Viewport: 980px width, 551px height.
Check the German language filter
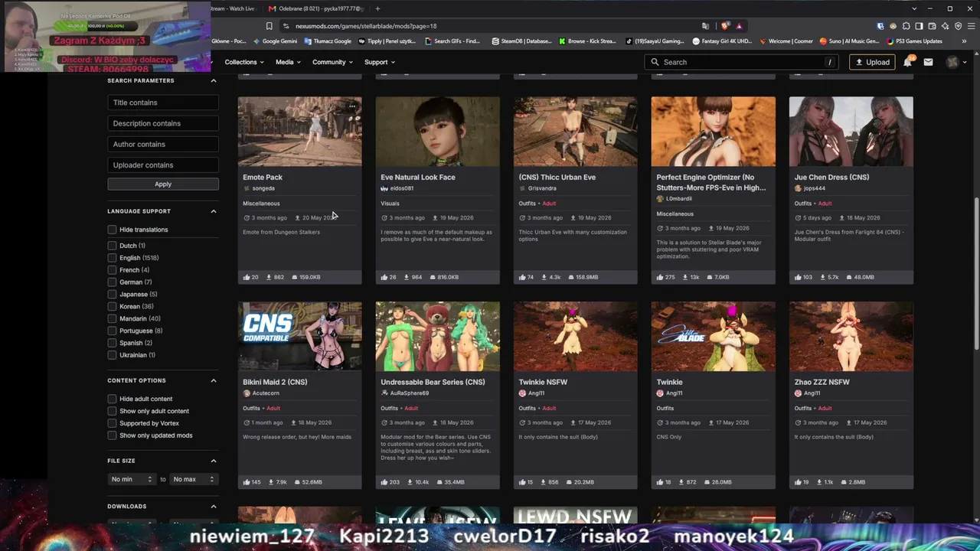point(112,282)
